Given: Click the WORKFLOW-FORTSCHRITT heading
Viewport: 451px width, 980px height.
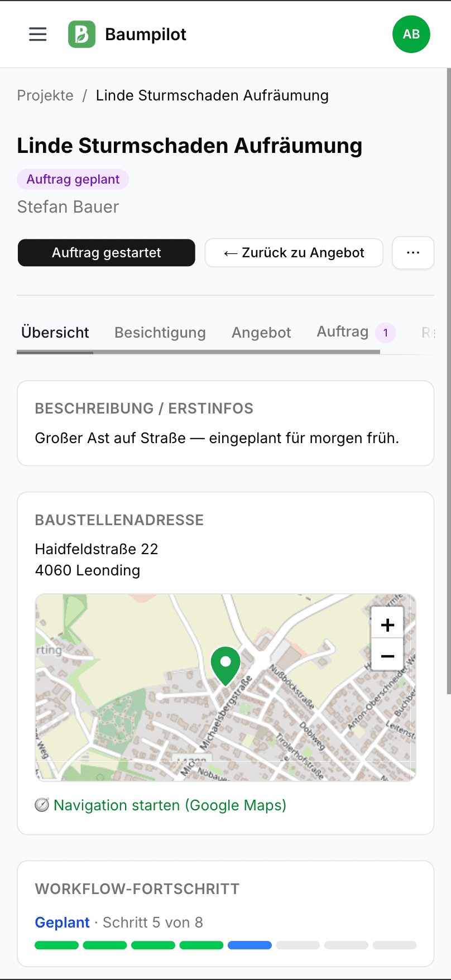Looking at the screenshot, I should (137, 889).
